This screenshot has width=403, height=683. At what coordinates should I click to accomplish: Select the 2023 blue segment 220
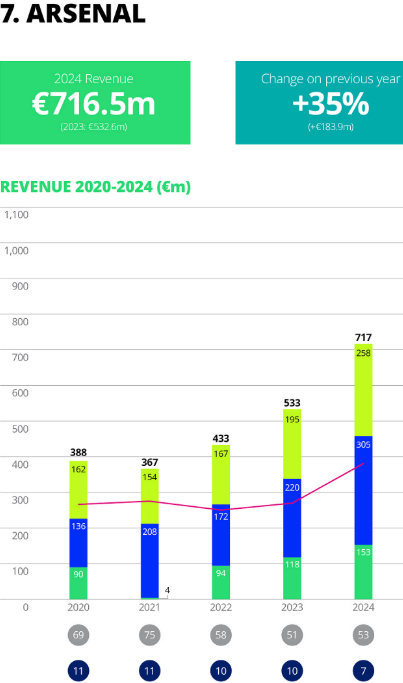(292, 518)
